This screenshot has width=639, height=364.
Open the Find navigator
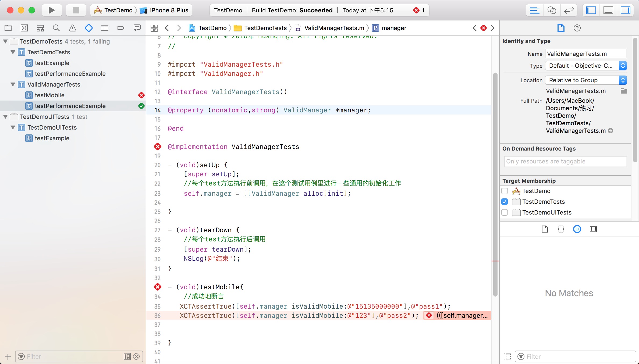tap(56, 28)
